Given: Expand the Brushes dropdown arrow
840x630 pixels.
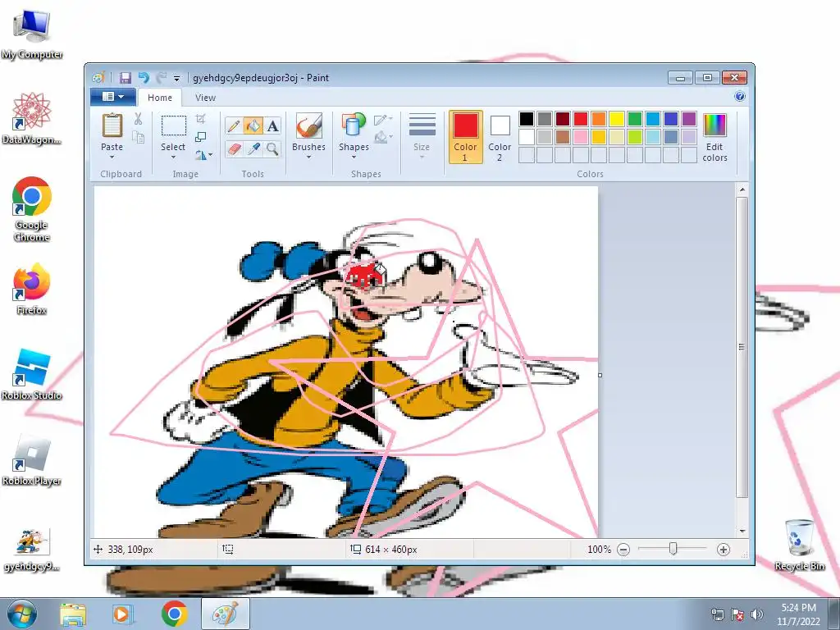Looking at the screenshot, I should pos(308,157).
